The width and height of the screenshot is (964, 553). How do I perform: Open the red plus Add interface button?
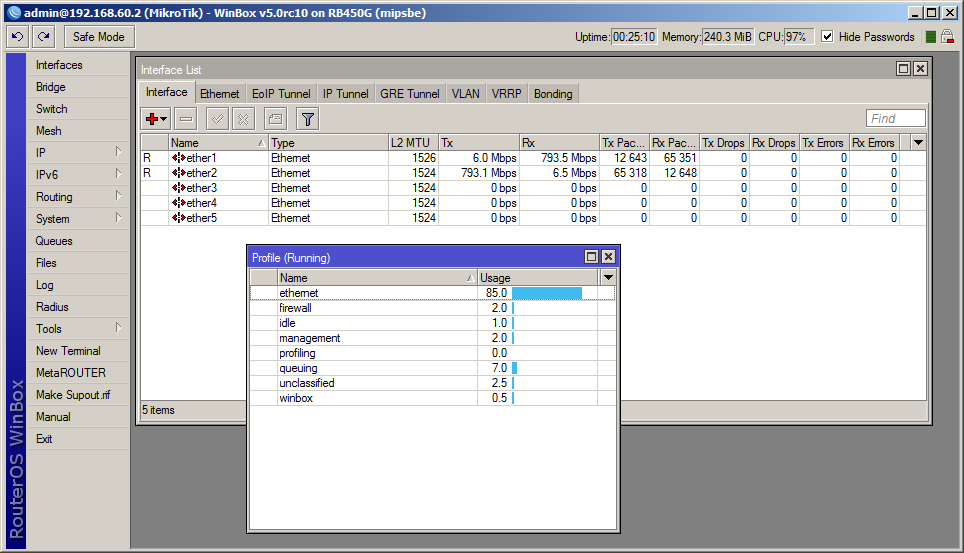coord(156,119)
